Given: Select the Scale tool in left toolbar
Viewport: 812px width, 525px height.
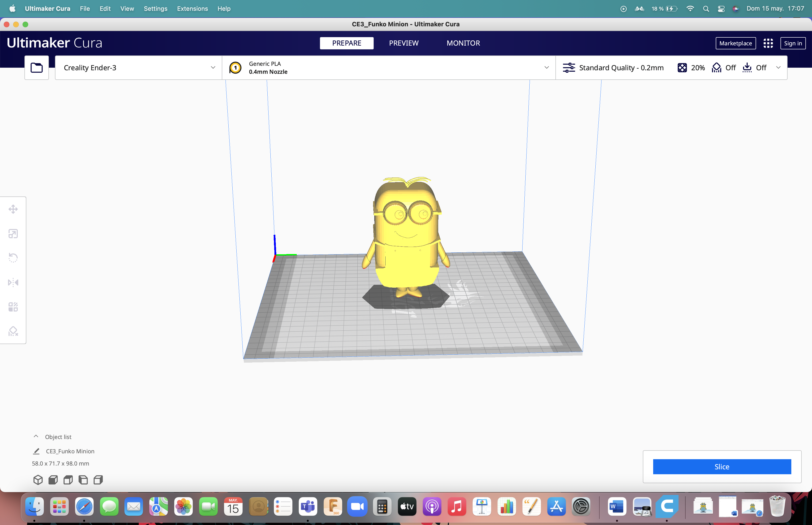Looking at the screenshot, I should pos(13,234).
